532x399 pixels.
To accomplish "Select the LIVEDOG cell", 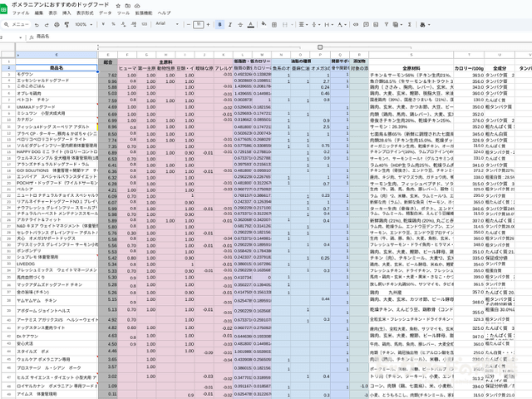I will (x=57, y=264).
